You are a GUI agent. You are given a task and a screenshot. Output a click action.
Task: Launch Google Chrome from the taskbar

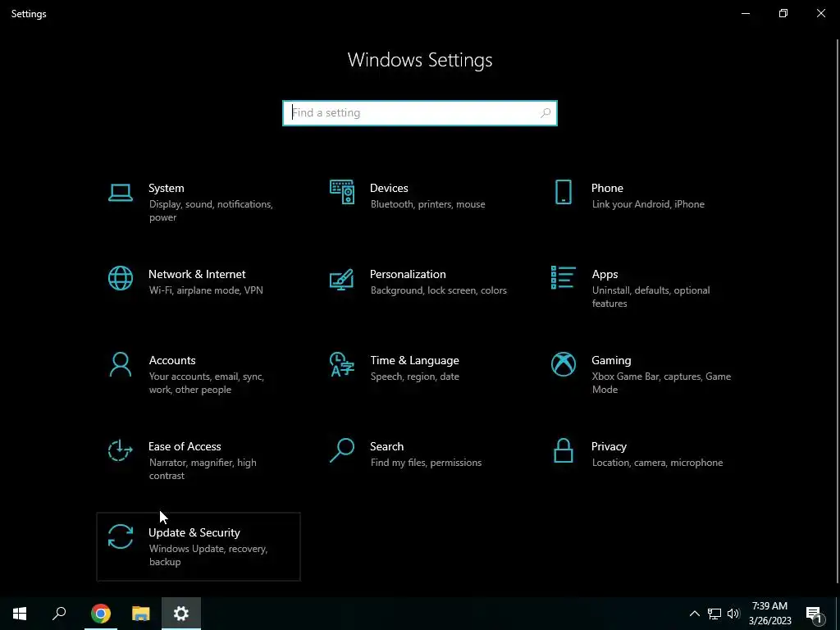(100, 614)
